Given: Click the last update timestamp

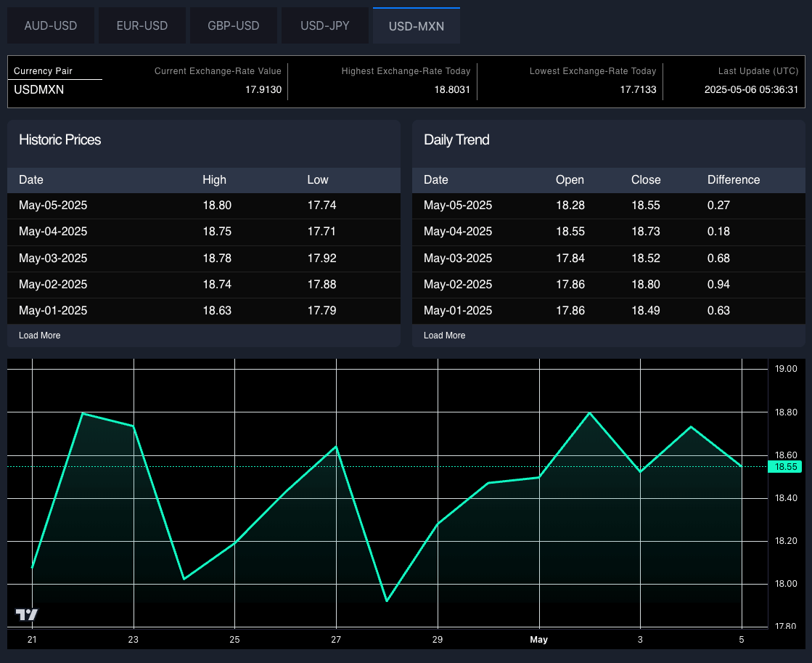Looking at the screenshot, I should pos(751,90).
